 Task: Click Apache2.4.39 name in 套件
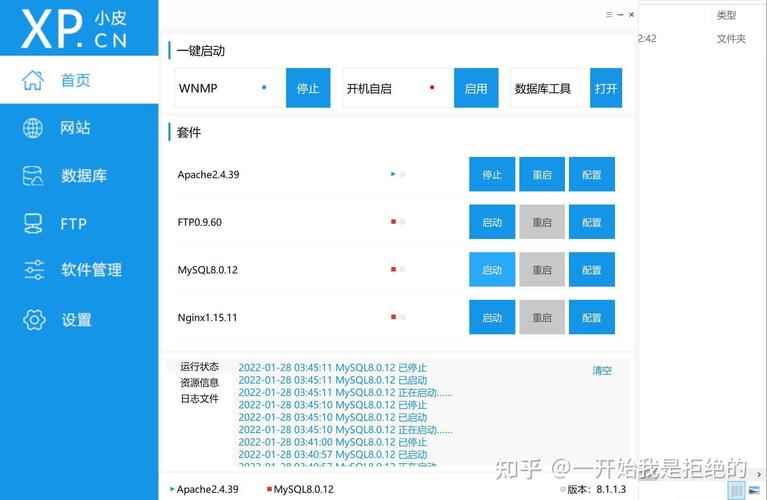point(208,175)
